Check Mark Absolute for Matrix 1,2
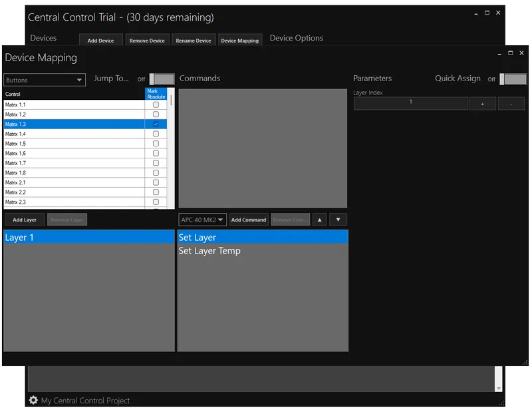532x410 pixels. coord(156,114)
